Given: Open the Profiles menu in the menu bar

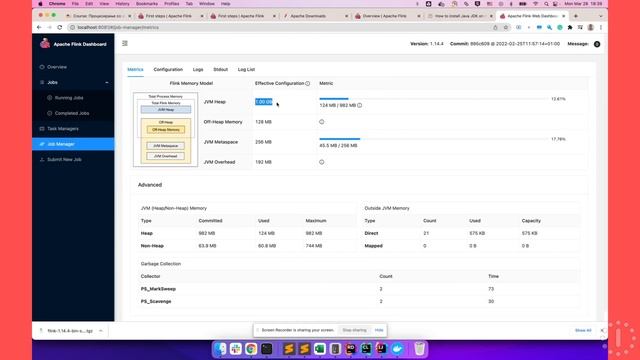Looking at the screenshot, I should tap(171, 4).
